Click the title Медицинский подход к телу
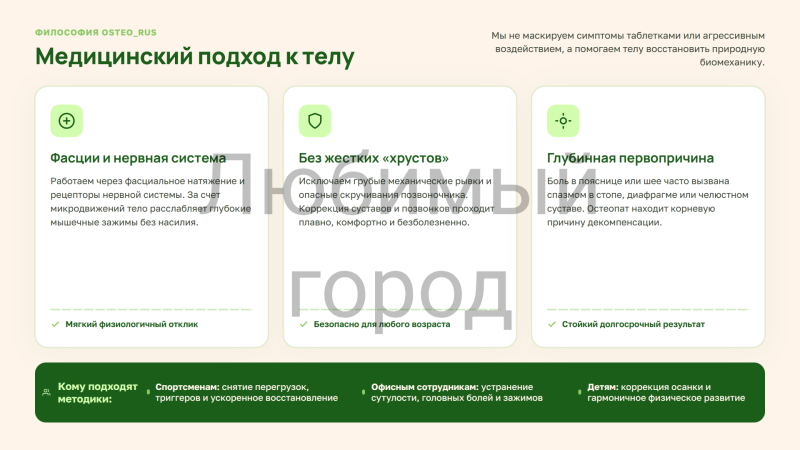This screenshot has width=800, height=450. point(194,57)
